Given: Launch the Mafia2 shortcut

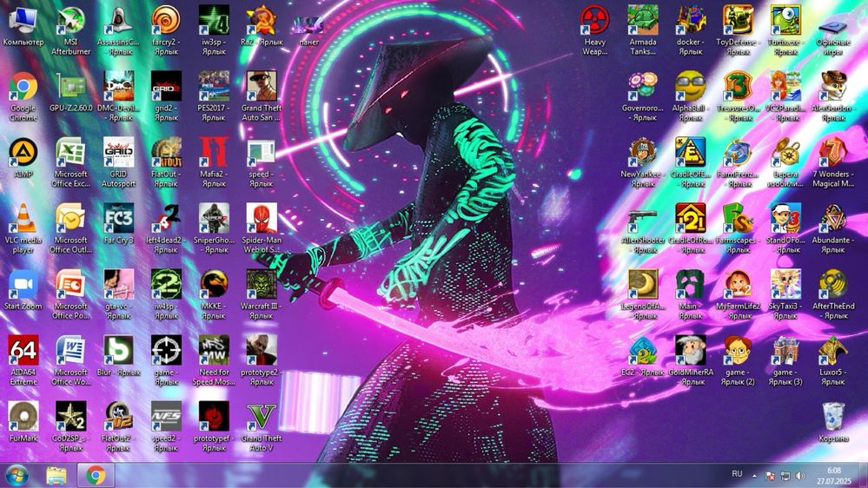Looking at the screenshot, I should click(x=214, y=153).
